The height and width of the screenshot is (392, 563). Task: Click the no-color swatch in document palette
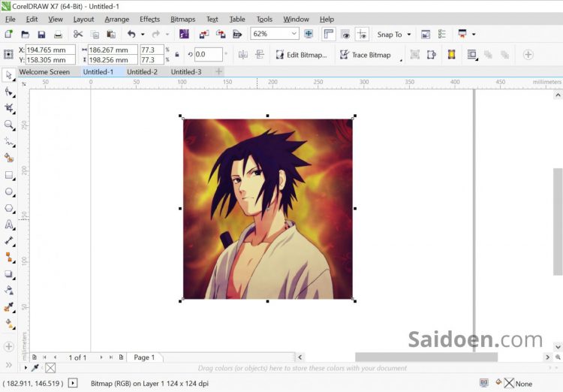[x=50, y=367]
